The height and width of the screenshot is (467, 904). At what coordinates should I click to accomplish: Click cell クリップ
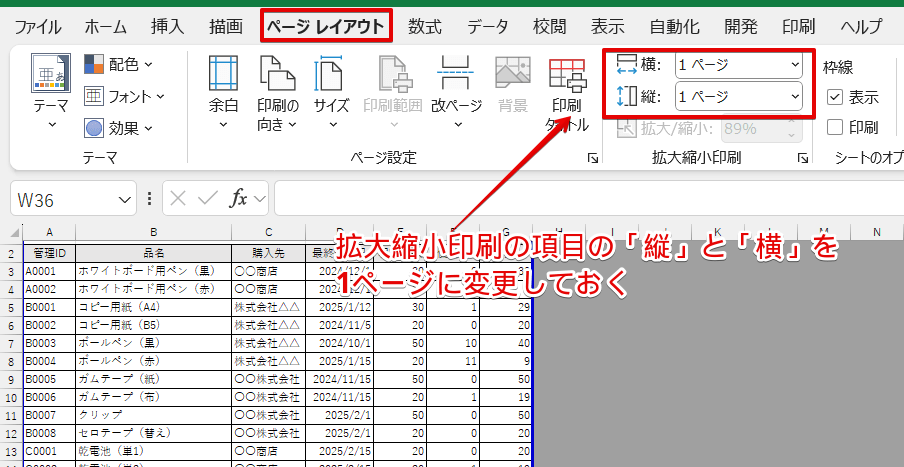pos(154,415)
